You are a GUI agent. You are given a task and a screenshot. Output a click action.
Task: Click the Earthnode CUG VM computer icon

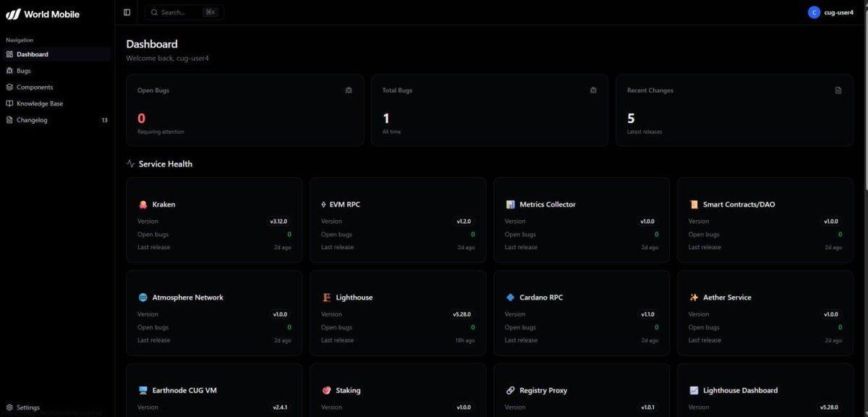tap(142, 390)
